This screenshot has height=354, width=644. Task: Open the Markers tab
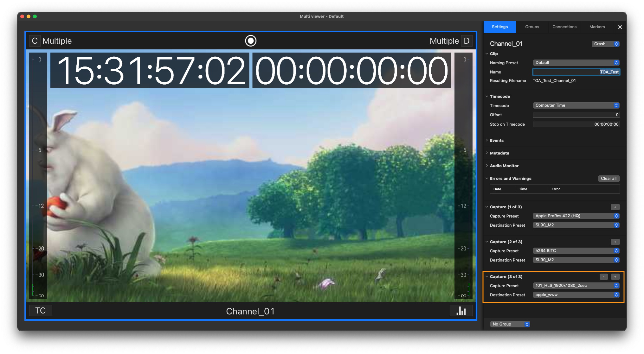tap(597, 27)
